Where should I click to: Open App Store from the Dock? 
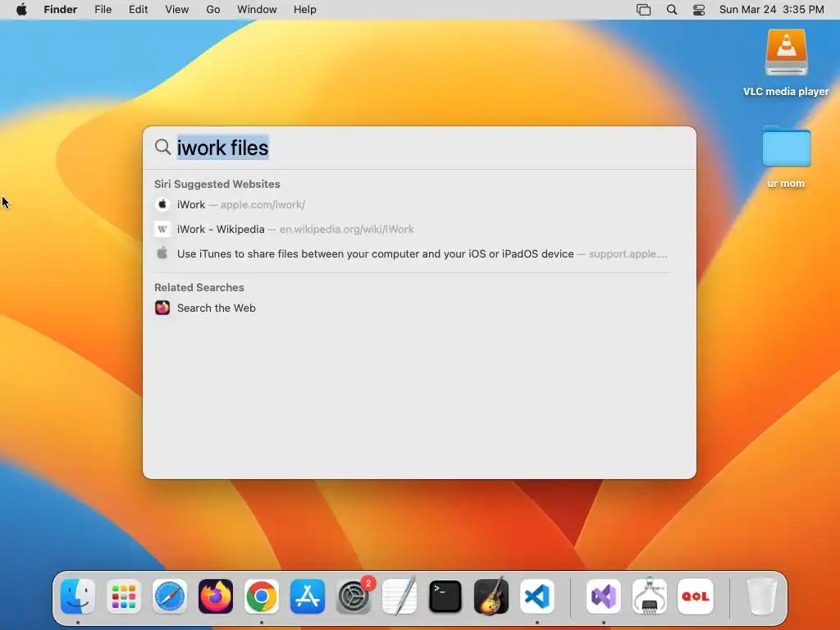click(308, 596)
